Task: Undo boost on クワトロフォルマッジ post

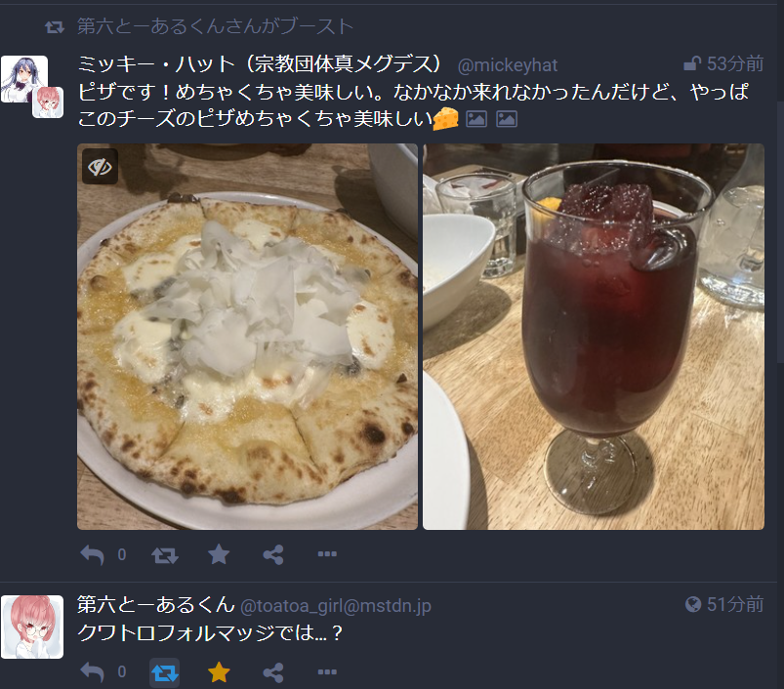Action: click(164, 672)
